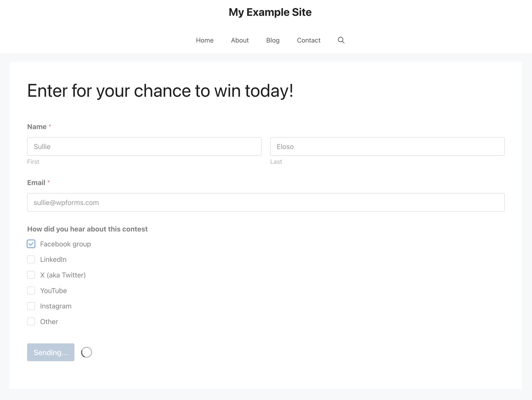
Task: Open the search icon in navigation
Action: [341, 40]
